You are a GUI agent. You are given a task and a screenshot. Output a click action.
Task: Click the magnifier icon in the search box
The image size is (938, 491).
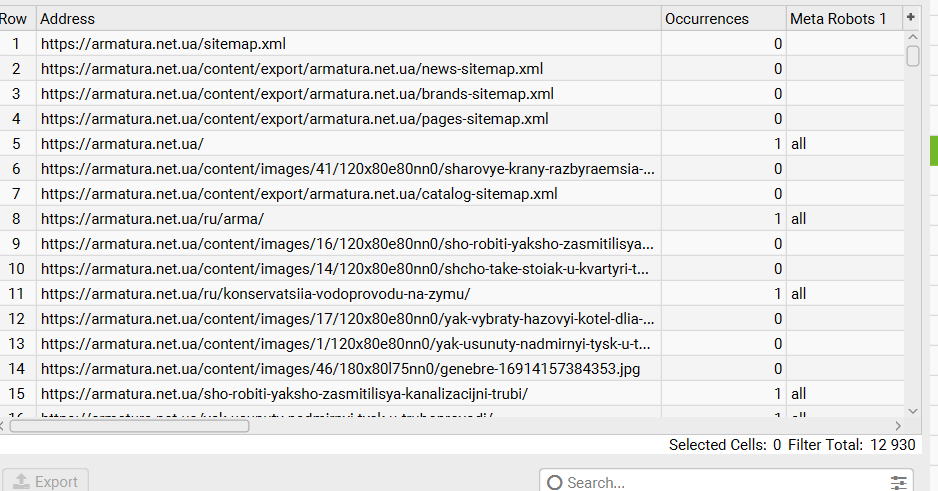point(555,482)
